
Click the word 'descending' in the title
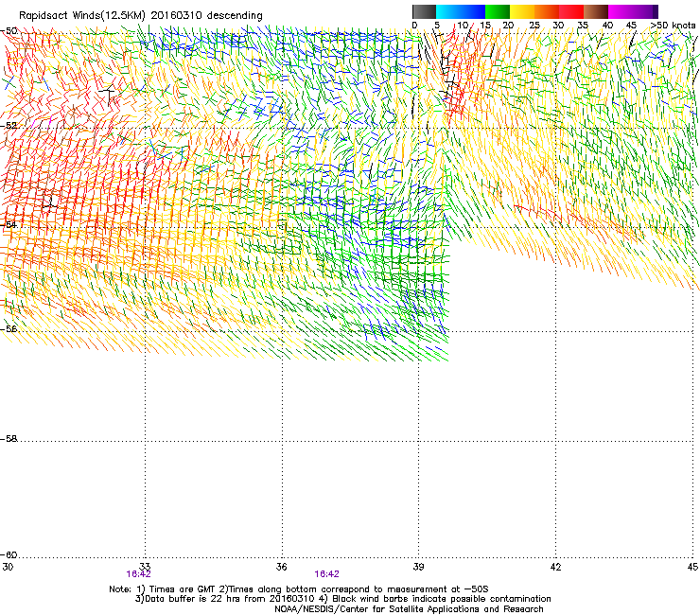[235, 16]
